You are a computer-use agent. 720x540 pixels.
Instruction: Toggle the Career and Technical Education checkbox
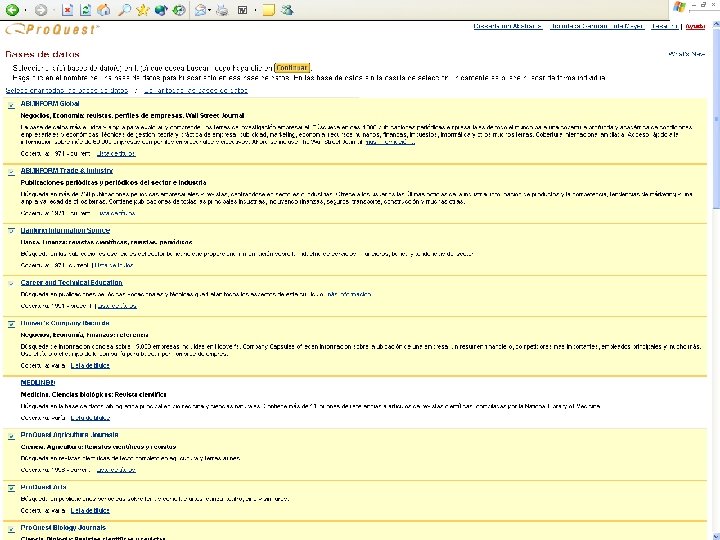11,283
